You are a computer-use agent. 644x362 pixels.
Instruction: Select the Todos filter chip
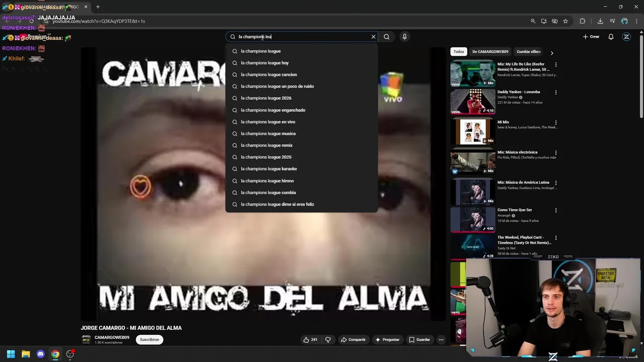coord(459,52)
